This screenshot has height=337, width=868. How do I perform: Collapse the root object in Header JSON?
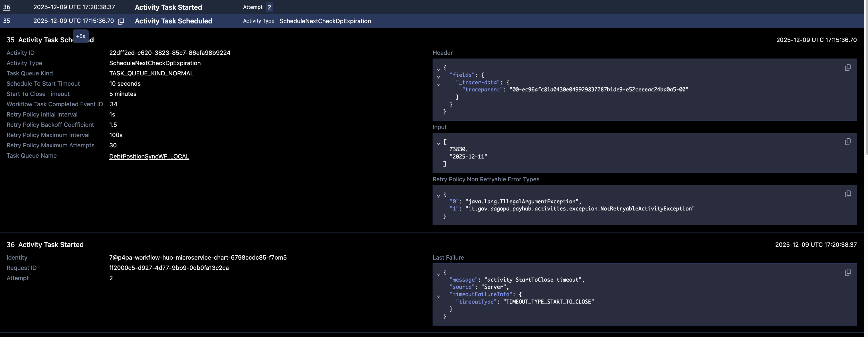pyautogui.click(x=438, y=69)
